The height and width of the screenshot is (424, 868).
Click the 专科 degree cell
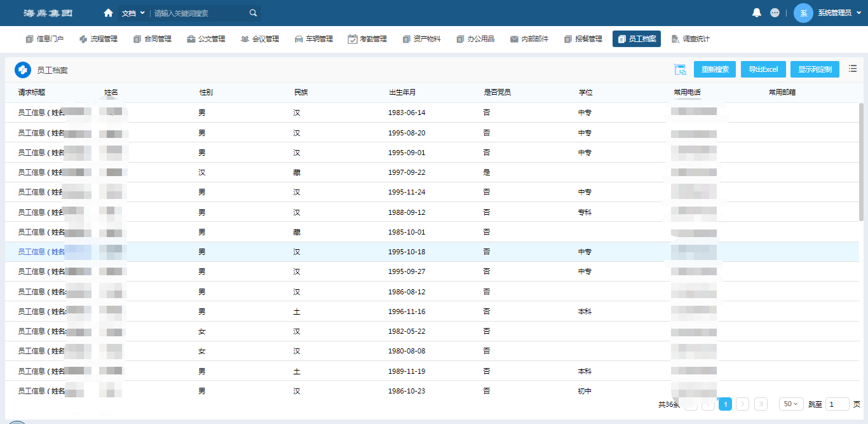coord(585,212)
